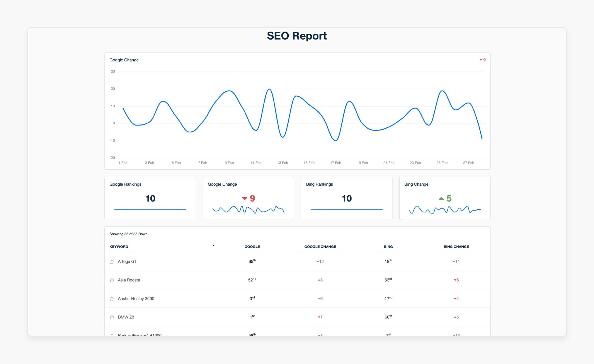Click the 'Google Rankings' card title
The height and width of the screenshot is (364, 594).
pyautogui.click(x=125, y=184)
